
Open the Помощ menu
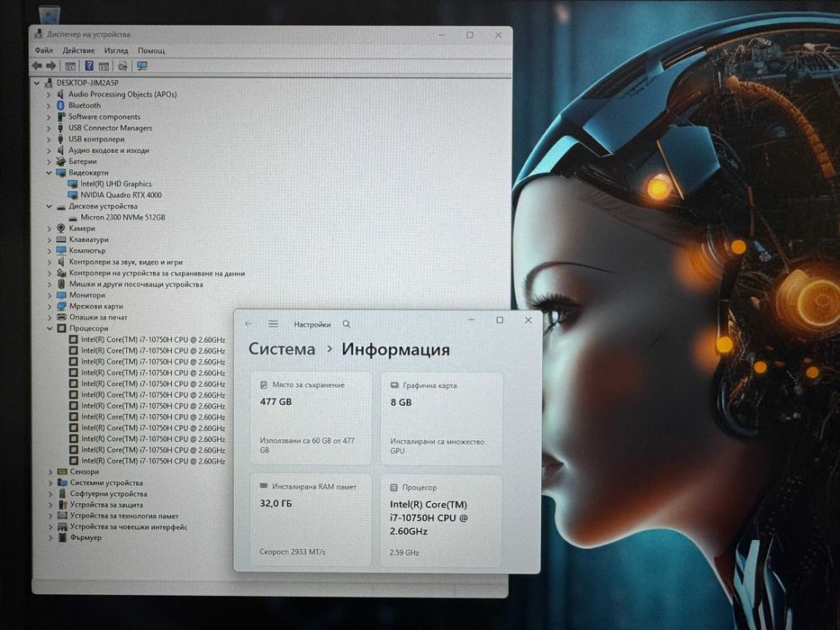[x=151, y=50]
